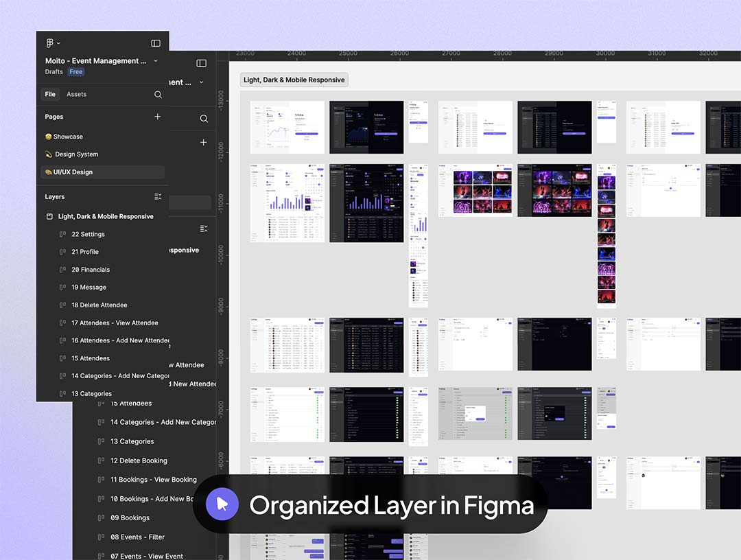Viewport: 741px width, 560px height.
Task: Open the small dropdown arrow beside the Figma logo
Action: tap(59, 43)
